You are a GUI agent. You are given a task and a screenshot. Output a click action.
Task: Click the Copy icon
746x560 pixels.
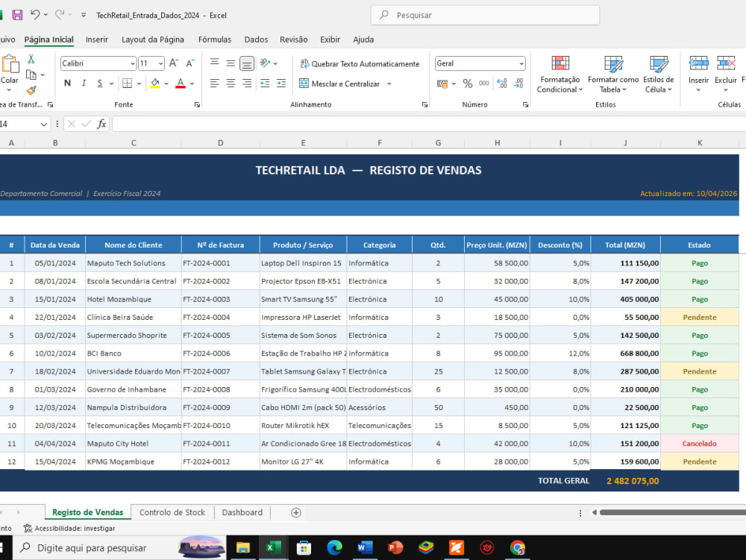pos(31,75)
